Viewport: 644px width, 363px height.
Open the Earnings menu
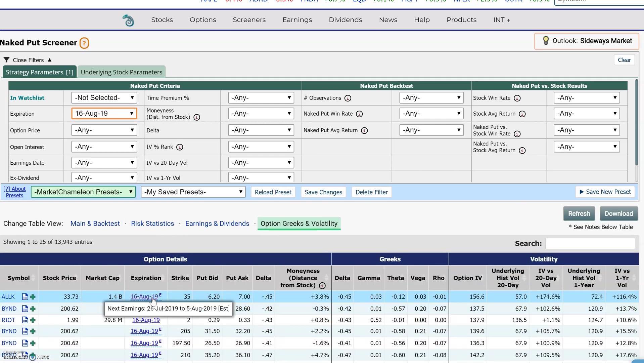click(297, 20)
